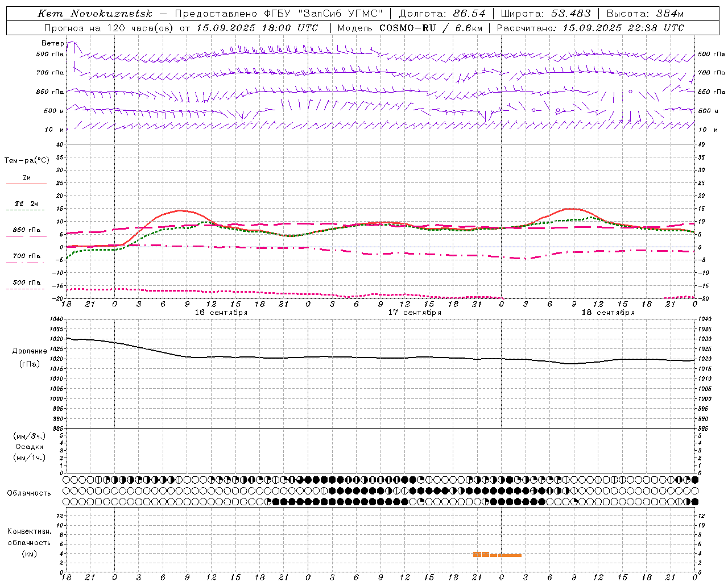
Task: Click the dashed legend line under 'Td 2м'
Action: [26, 210]
